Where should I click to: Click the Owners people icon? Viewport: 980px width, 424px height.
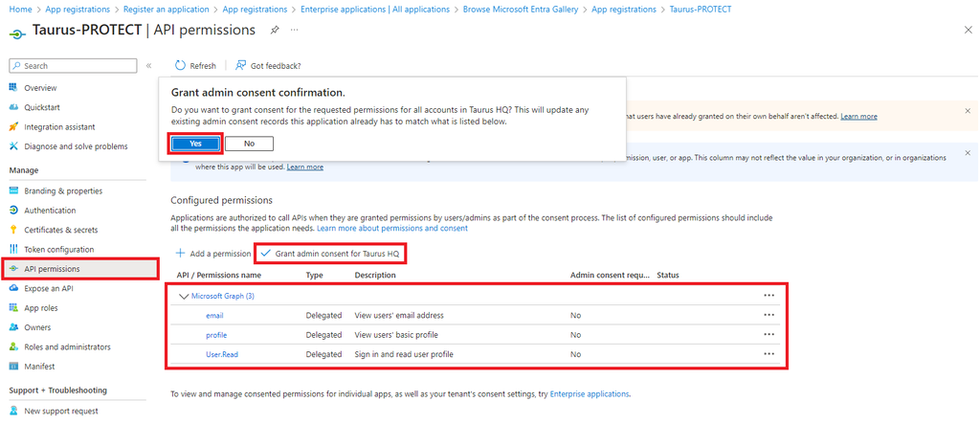point(13,327)
